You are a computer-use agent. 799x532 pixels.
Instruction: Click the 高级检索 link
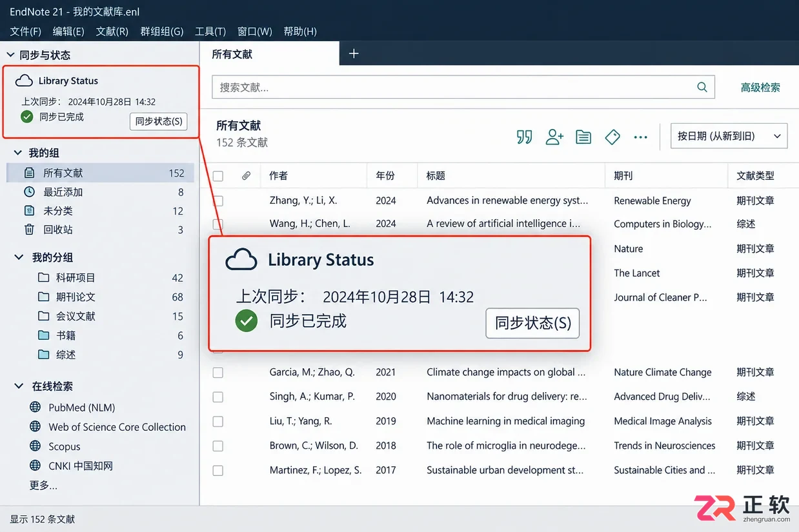(x=760, y=87)
